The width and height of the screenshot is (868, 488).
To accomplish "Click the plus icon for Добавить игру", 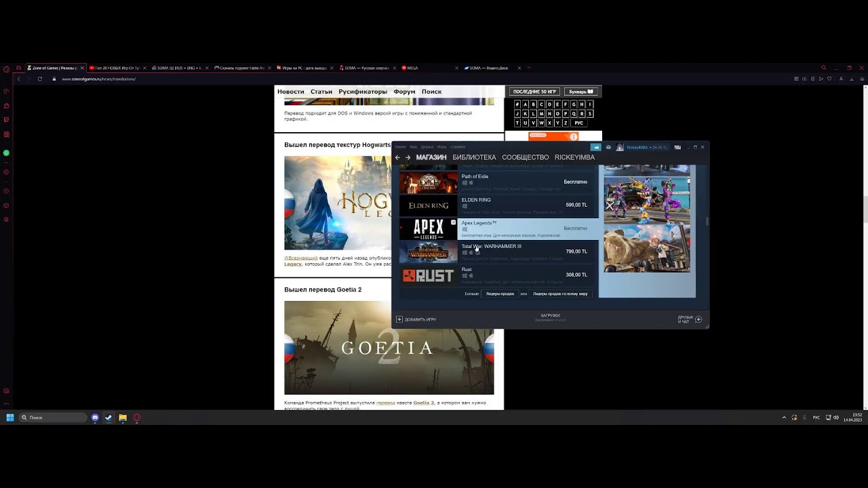I will coord(399,319).
